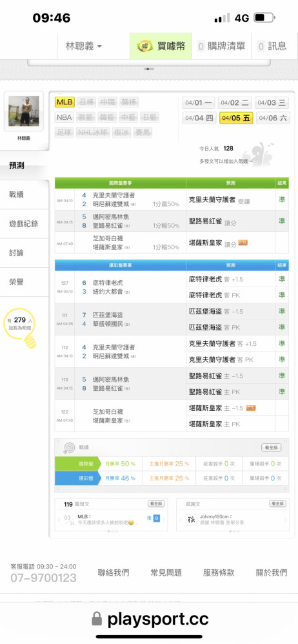Select 今日人氣 128 text
298x644 pixels.
coord(216,148)
